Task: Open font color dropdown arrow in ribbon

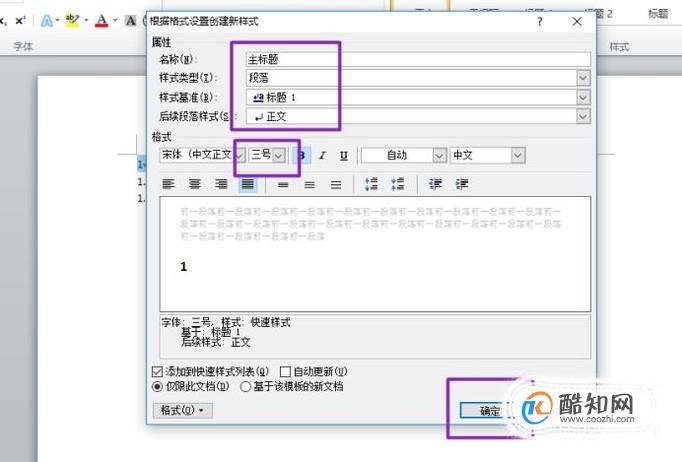Action: (x=115, y=20)
